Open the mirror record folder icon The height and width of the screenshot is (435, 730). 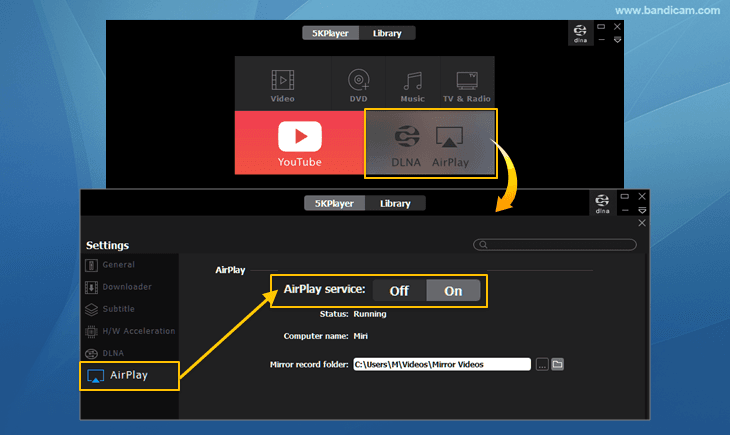coord(557,364)
